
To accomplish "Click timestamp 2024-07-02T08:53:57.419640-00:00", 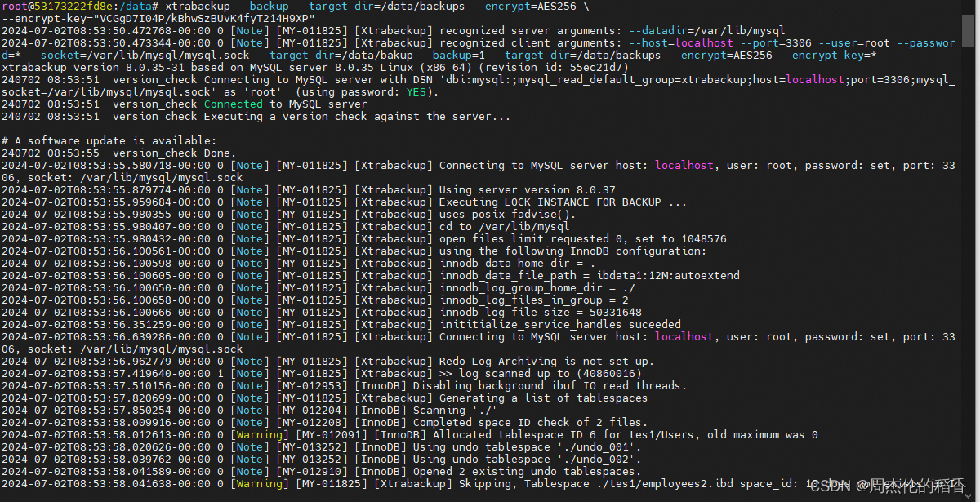I will [x=105, y=373].
